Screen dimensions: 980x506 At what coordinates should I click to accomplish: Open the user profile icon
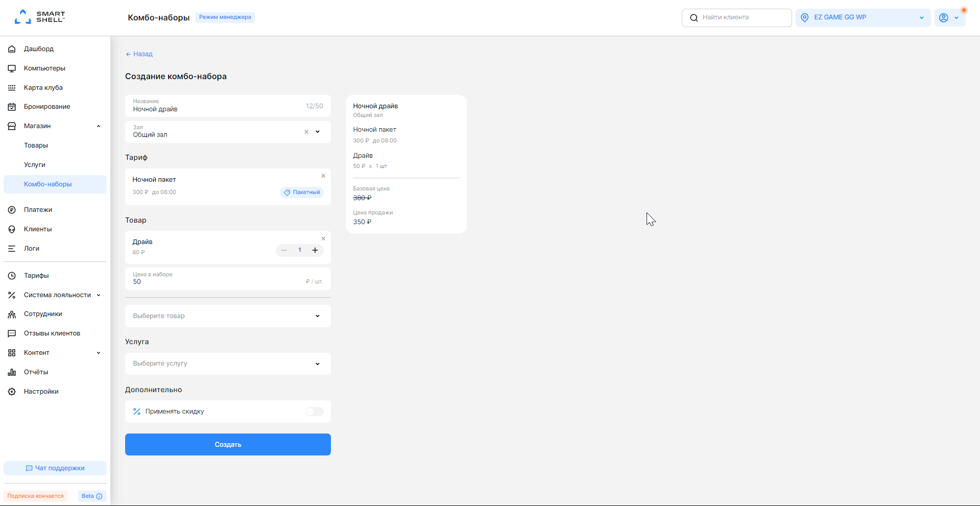944,18
